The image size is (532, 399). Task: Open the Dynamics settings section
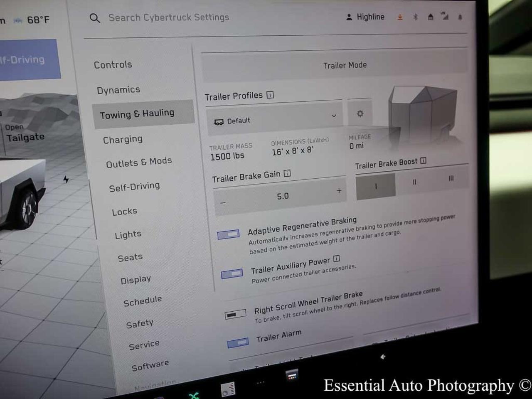pyautogui.click(x=118, y=90)
